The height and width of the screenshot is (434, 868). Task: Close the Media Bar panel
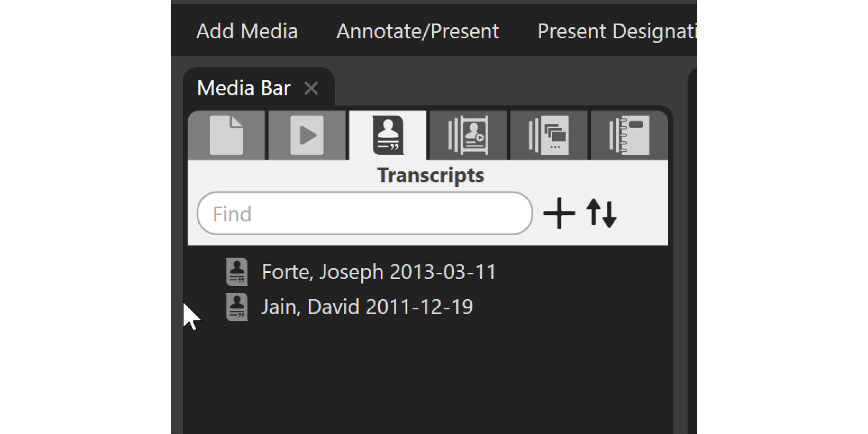[x=311, y=88]
